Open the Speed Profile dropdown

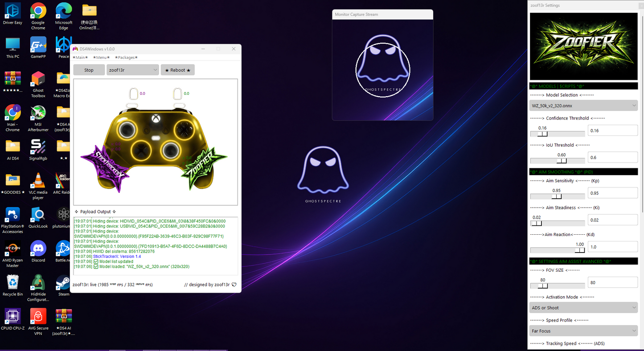coord(583,331)
